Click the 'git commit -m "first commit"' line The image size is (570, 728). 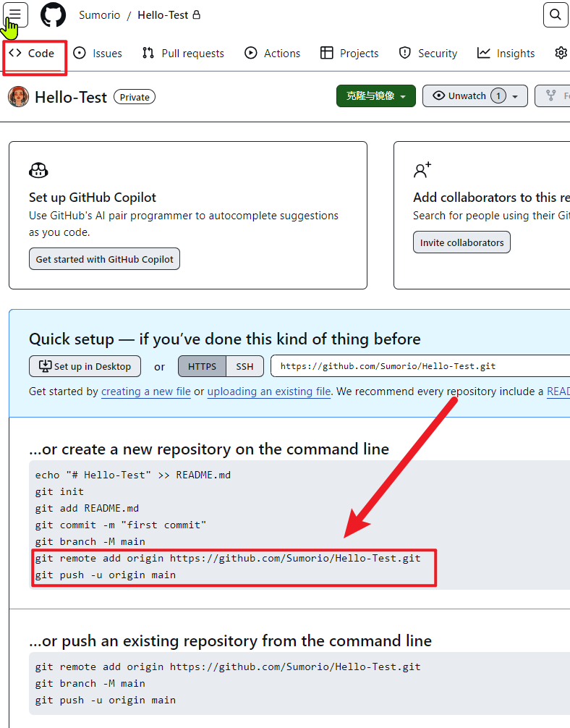click(121, 525)
